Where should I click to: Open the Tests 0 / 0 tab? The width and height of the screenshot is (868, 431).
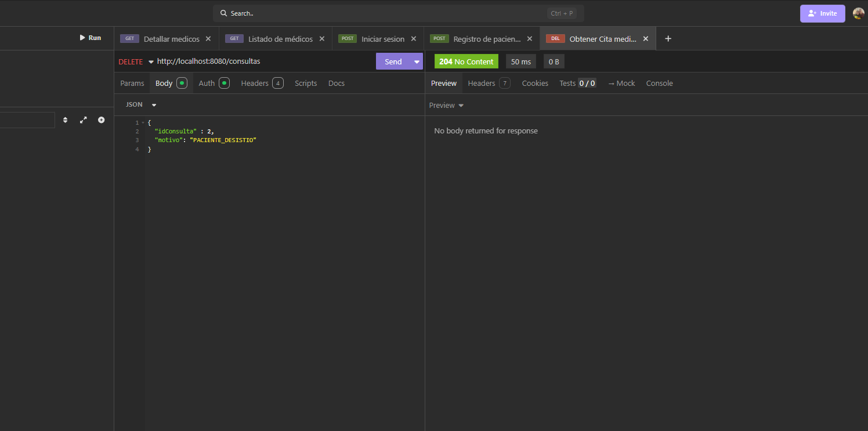click(x=577, y=83)
